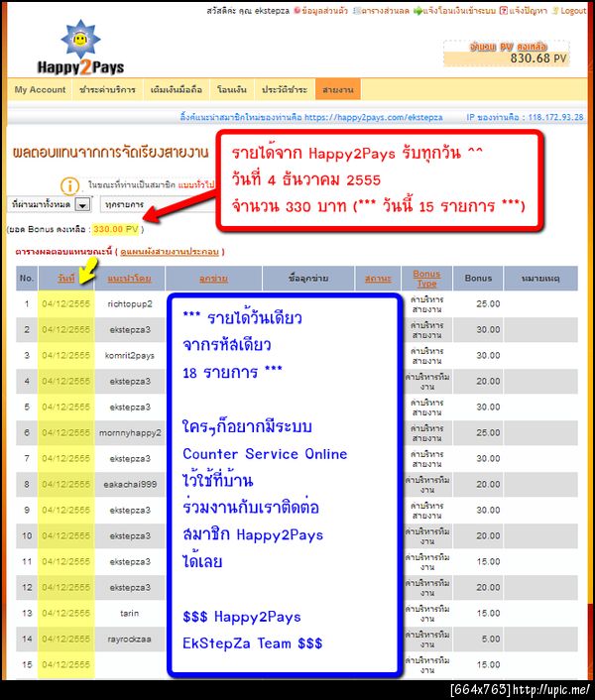Open the โอนเงิน tab
Screen dimensions: 595x700
(x=232, y=90)
